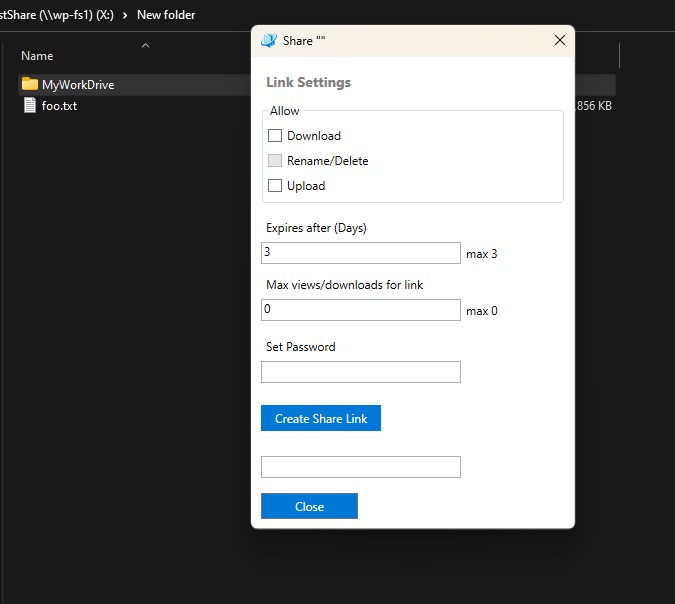Navigate to the (\\wp-fs1) (X:) drive breadcrumb
Image resolution: width=675 pixels, height=604 pixels.
pos(60,15)
